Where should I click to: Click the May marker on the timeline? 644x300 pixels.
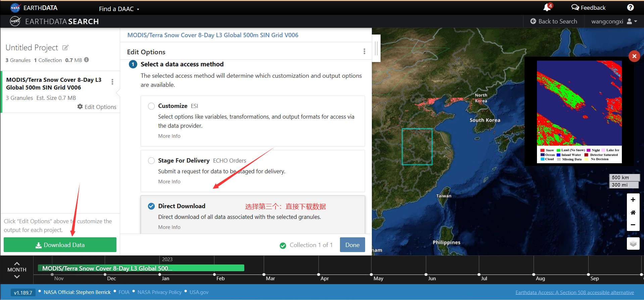coord(378,278)
